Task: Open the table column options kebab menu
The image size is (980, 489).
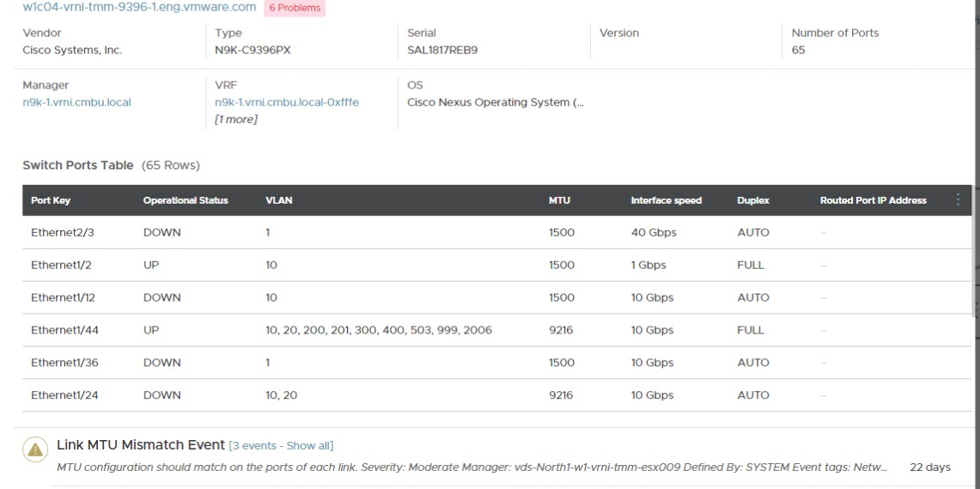Action: pyautogui.click(x=959, y=200)
